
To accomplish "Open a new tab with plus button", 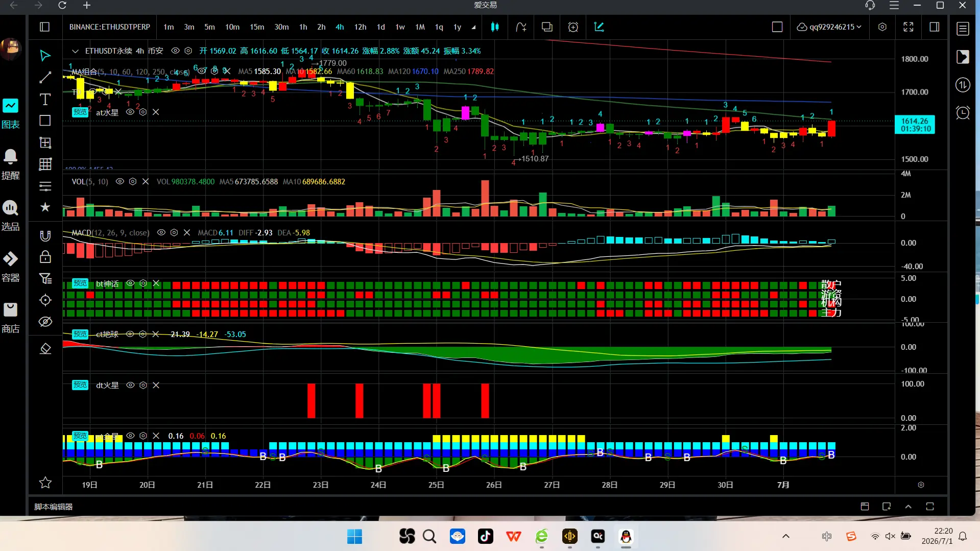I will (87, 5).
